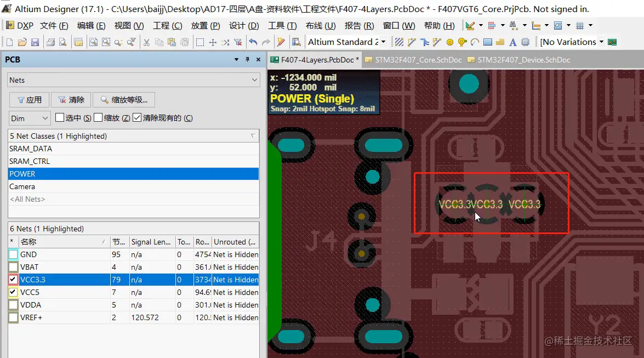The image size is (644, 358).
Task: Expand the alignment tools dropdown arrow
Action: [503, 25]
